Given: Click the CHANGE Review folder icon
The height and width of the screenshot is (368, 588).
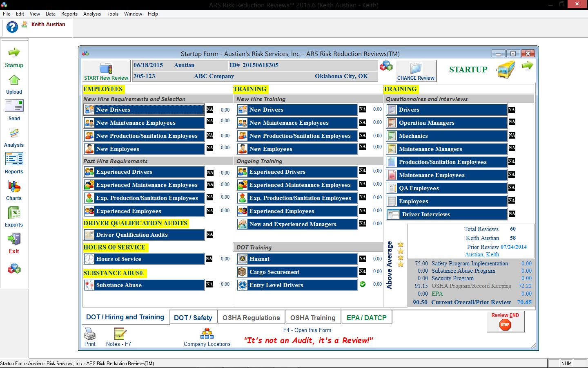Looking at the screenshot, I should [416, 68].
